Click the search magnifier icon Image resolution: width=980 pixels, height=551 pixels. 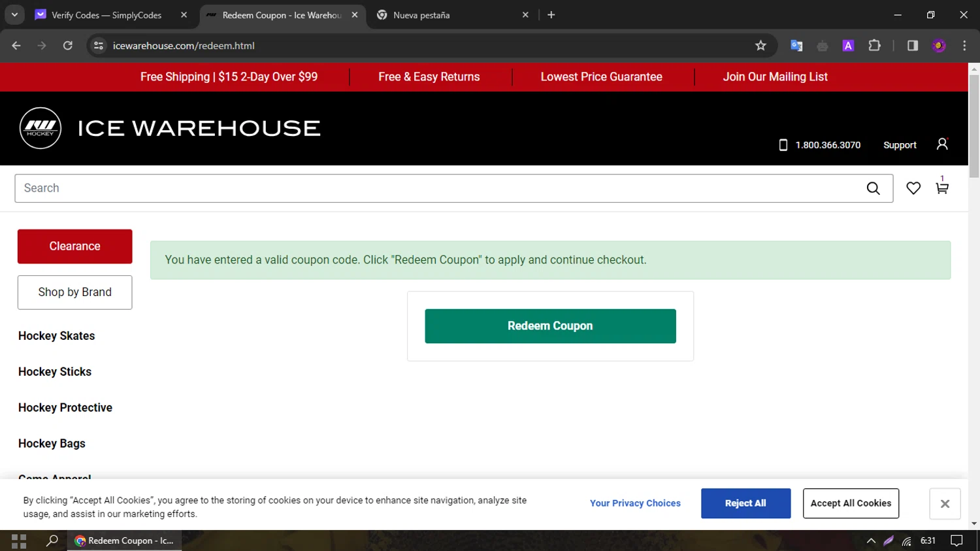tap(873, 188)
